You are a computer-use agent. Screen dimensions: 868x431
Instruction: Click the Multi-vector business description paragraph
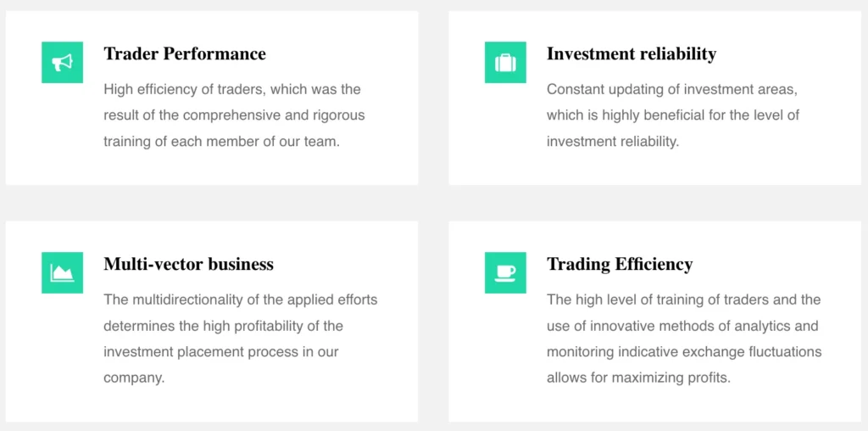(240, 339)
